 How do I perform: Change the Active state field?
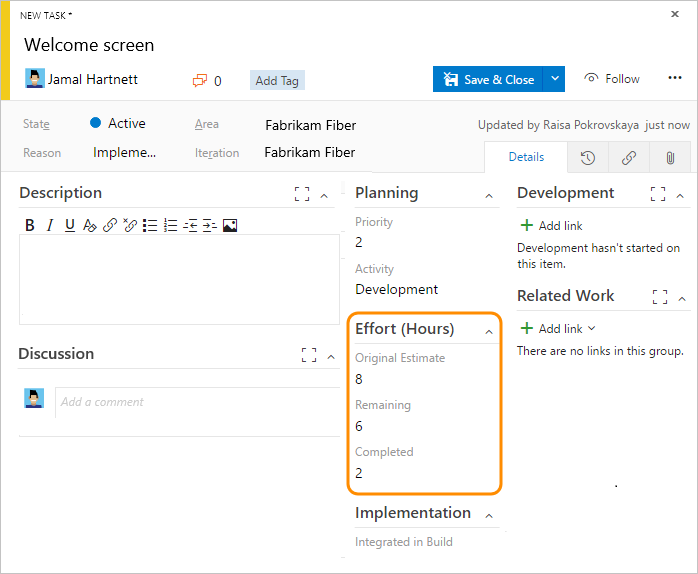click(118, 123)
